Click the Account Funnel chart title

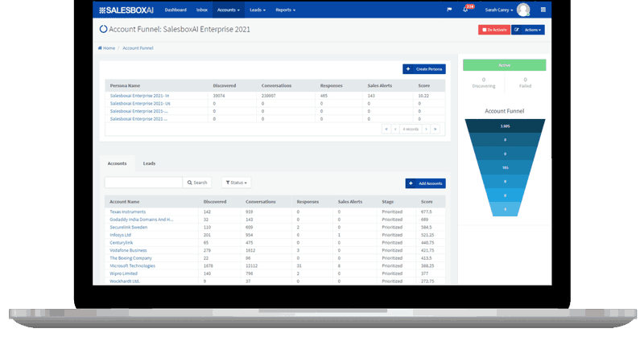click(505, 111)
